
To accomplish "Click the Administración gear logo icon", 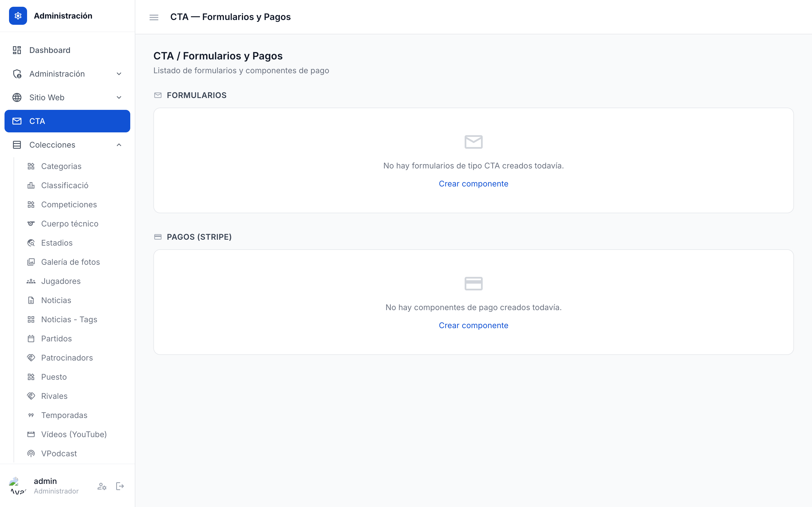I will 18,16.
